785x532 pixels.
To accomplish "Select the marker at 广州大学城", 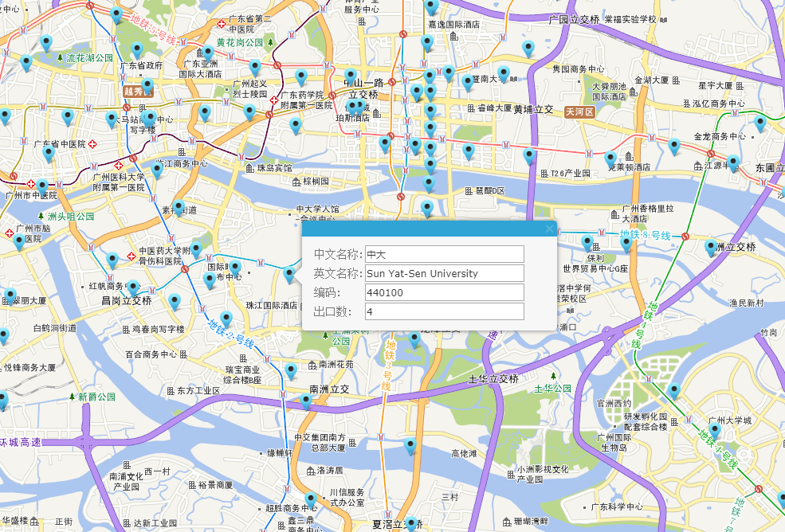I will pyautogui.click(x=714, y=431).
